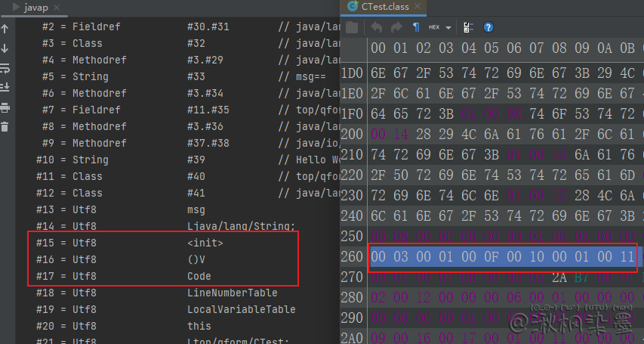Click the save icon in hex editor toolbar
The image size is (644, 344).
coord(353,27)
